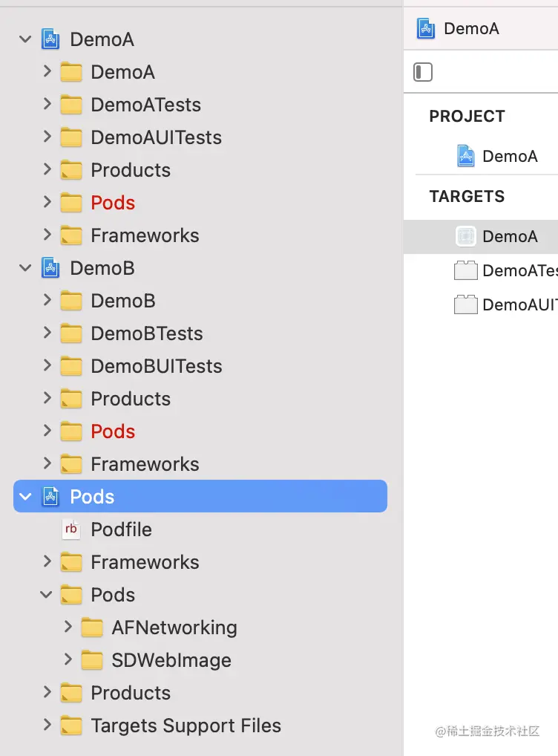This screenshot has width=558, height=756.
Task: Click the DemoATests target bundle icon
Action: pos(465,270)
